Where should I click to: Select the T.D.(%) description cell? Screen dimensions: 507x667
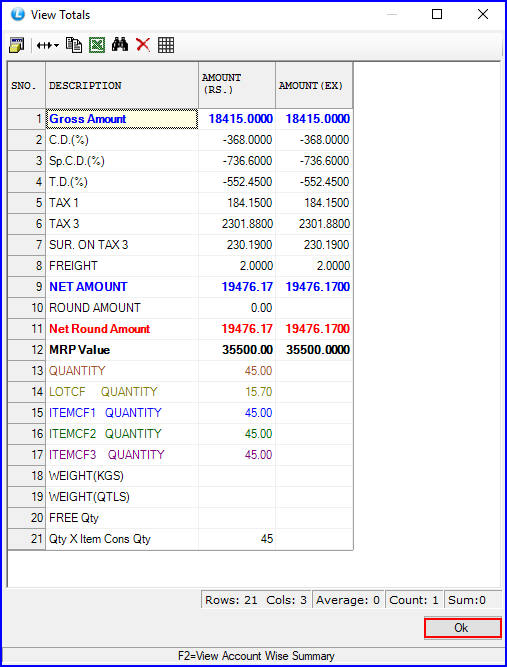(122, 182)
